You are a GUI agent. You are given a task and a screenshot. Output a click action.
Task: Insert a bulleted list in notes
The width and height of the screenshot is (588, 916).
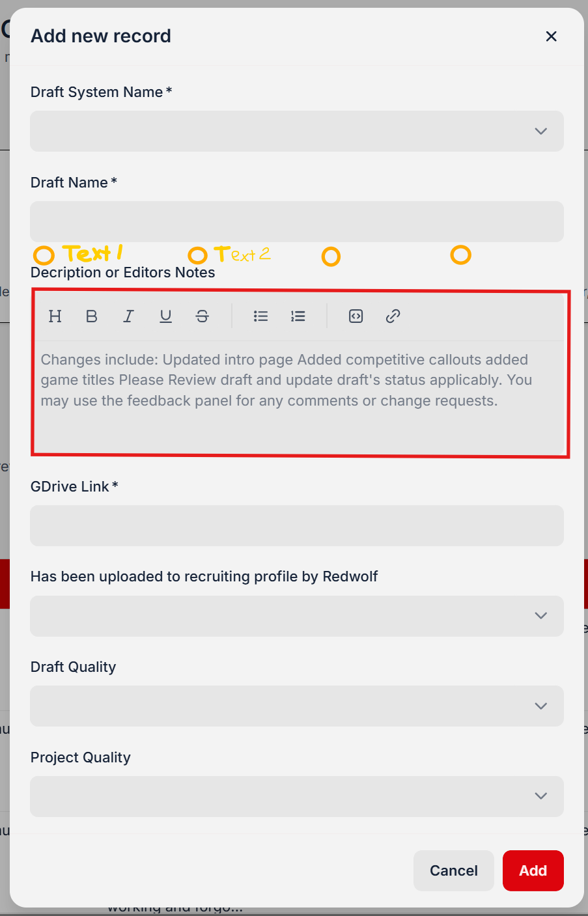tap(260, 316)
